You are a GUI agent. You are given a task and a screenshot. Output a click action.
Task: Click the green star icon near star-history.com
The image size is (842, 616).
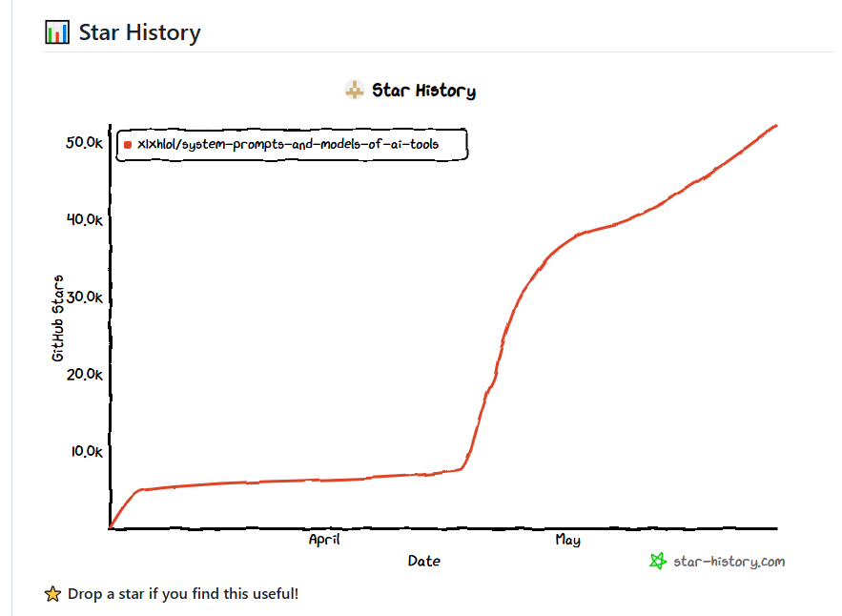(657, 562)
